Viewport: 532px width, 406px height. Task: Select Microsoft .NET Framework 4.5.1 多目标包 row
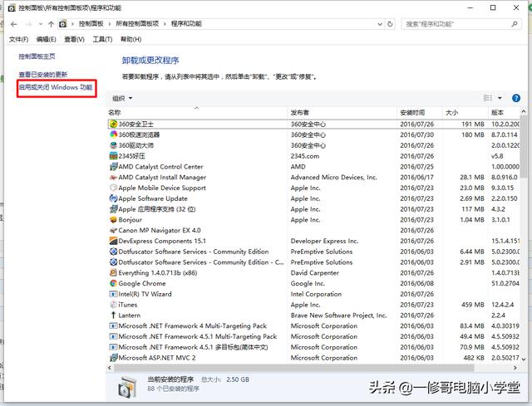tap(314, 347)
